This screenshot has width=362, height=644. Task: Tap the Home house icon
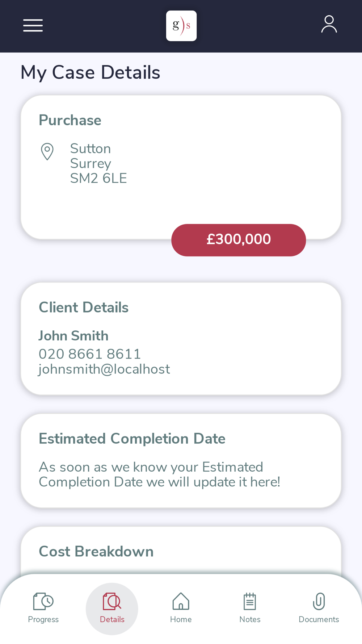[181, 601]
